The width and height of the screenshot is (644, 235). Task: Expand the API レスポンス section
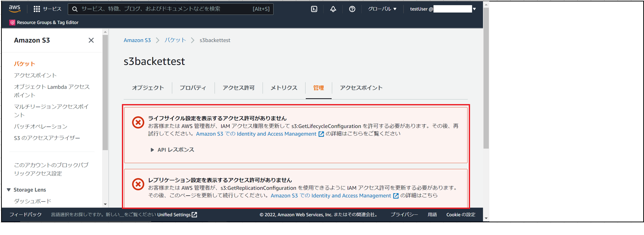(172, 150)
